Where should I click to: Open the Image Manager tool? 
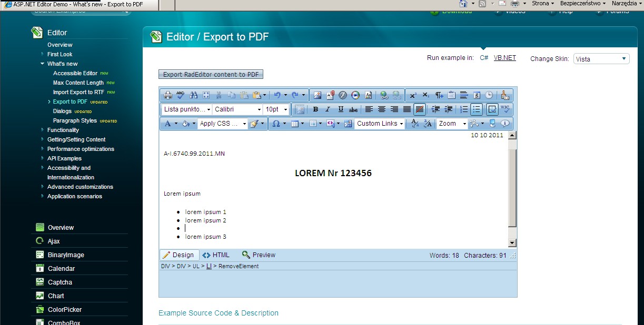pyautogui.click(x=318, y=95)
